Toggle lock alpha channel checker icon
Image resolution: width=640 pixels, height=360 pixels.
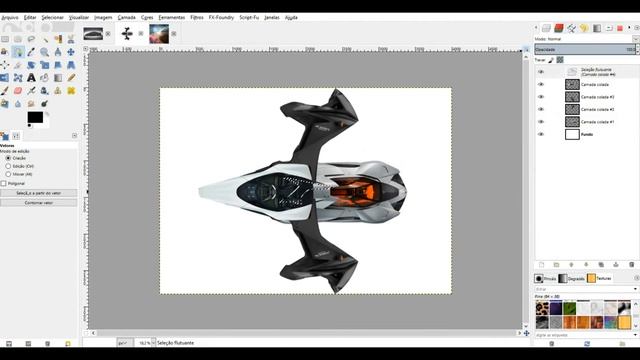click(560, 60)
